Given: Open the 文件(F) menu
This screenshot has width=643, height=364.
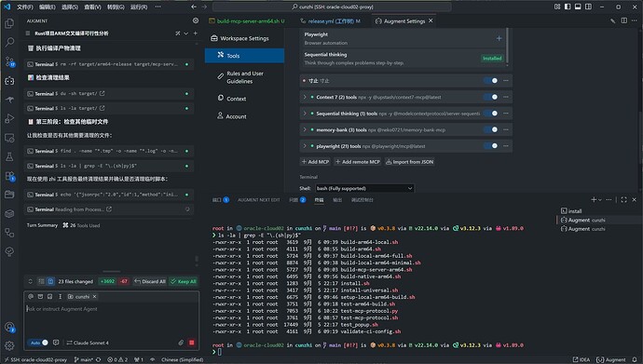Looking at the screenshot, I should 25,7.
